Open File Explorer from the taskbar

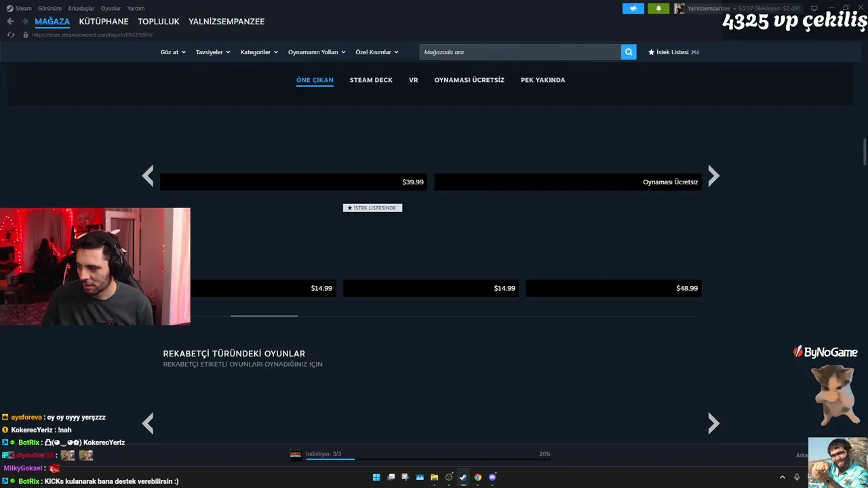click(434, 477)
